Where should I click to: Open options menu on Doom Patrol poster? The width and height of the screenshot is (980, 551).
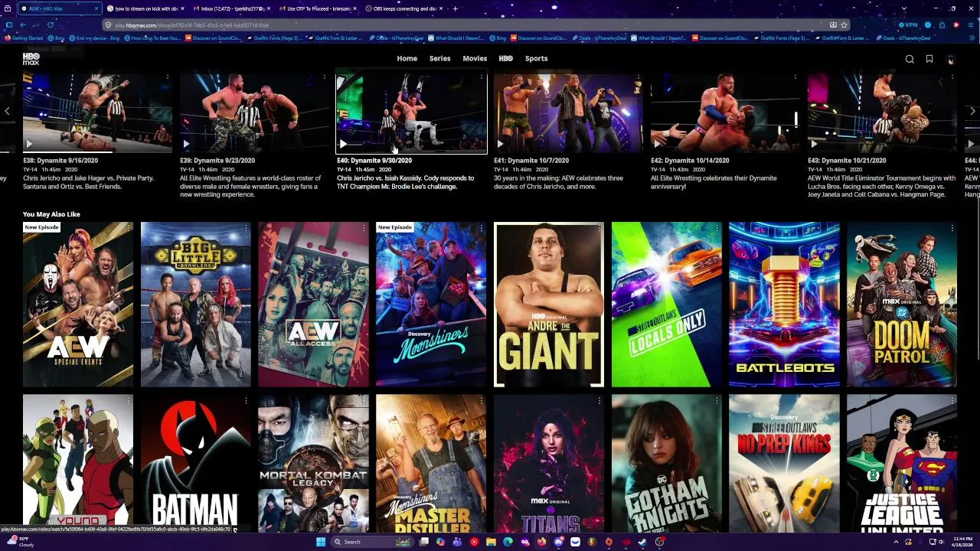click(x=952, y=228)
